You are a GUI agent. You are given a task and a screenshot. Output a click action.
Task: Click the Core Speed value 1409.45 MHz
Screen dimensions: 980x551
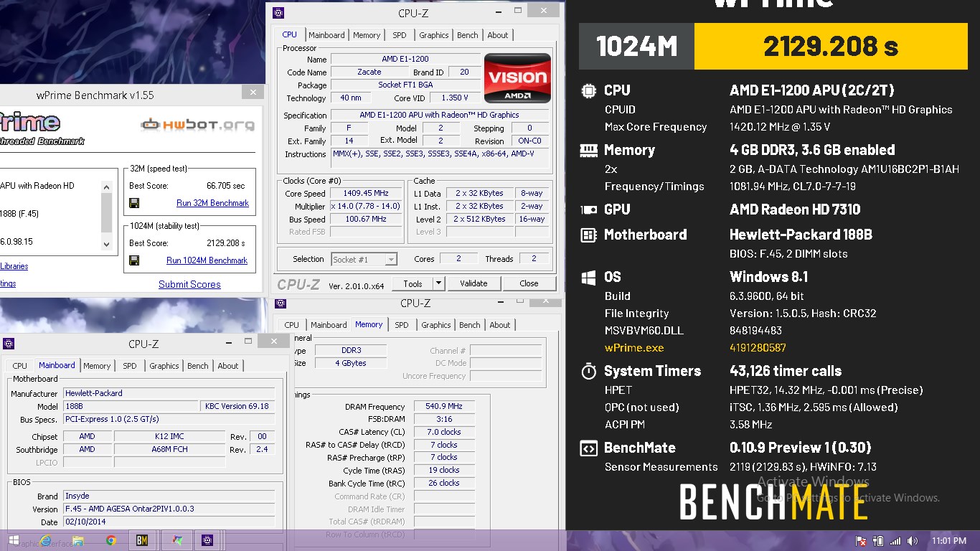[x=366, y=194]
